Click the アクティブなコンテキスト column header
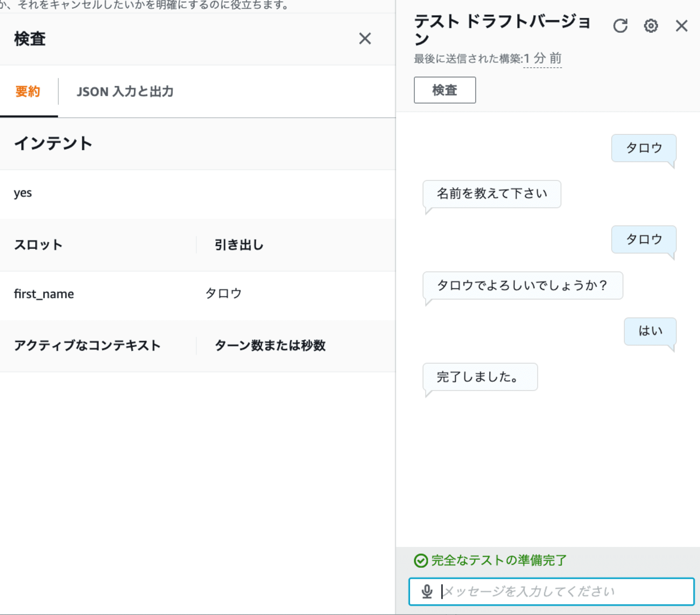 pos(87,345)
